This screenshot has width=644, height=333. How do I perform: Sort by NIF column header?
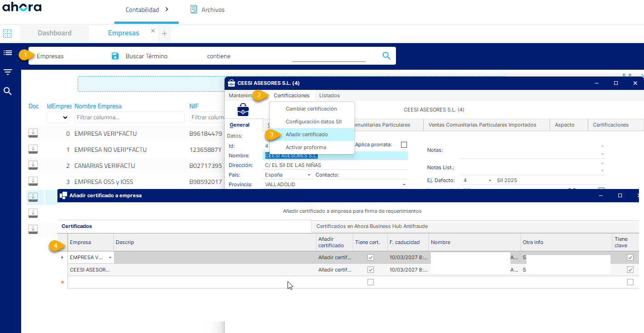pyautogui.click(x=194, y=106)
